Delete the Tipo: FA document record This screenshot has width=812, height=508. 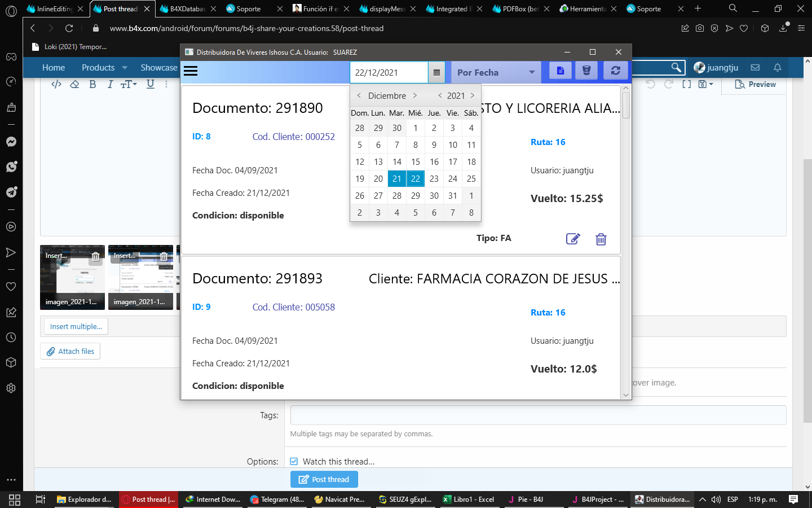point(601,239)
